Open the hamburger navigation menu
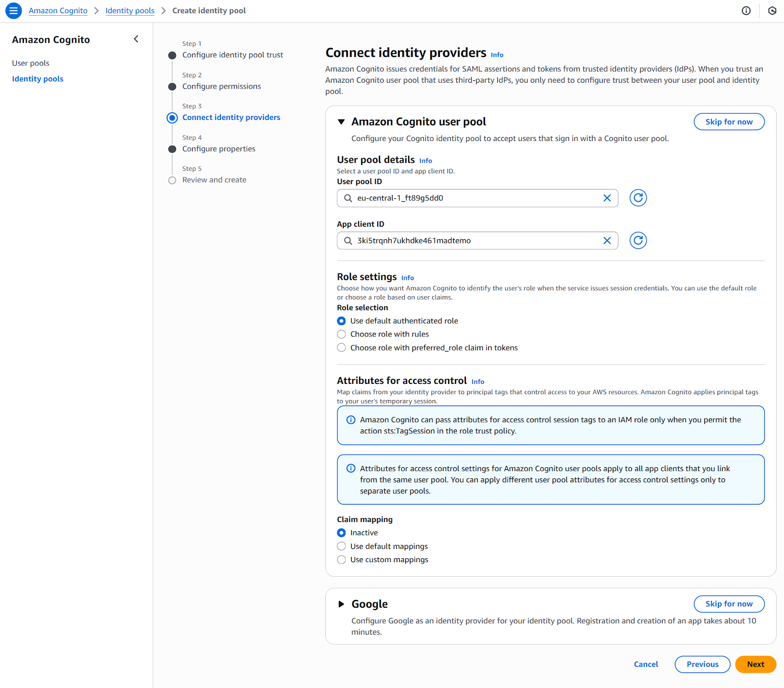 [x=13, y=10]
